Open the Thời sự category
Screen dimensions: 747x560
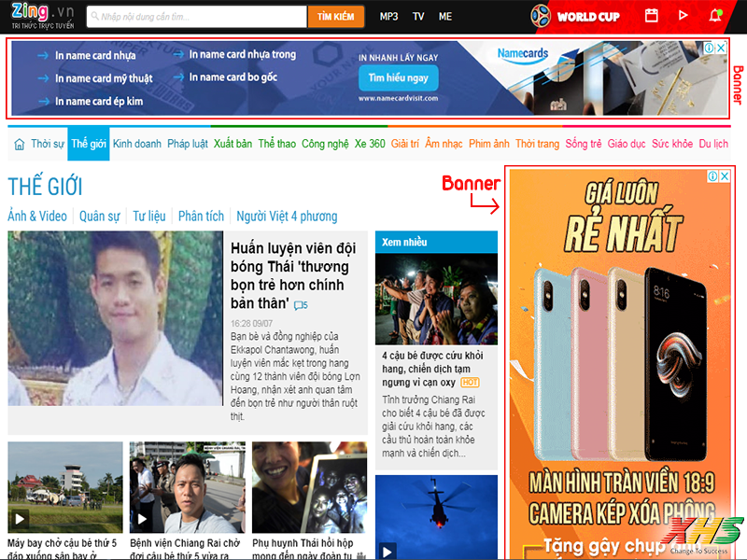(x=48, y=144)
